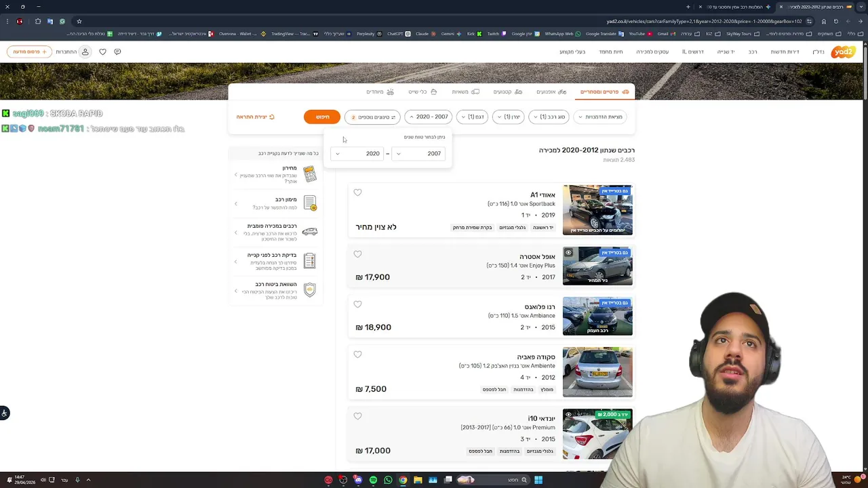Switch to the משאיות tab

coord(465,91)
